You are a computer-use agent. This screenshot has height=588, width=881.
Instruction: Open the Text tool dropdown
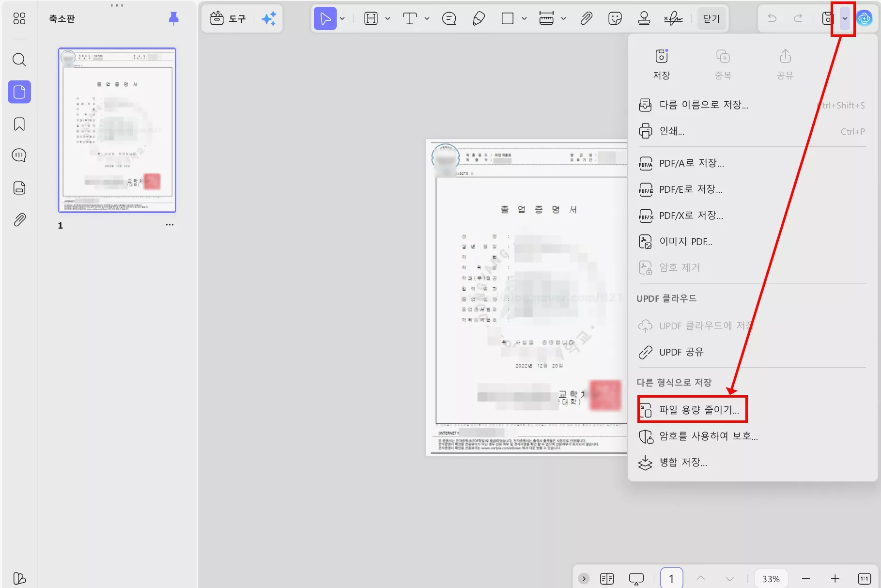[x=426, y=18]
